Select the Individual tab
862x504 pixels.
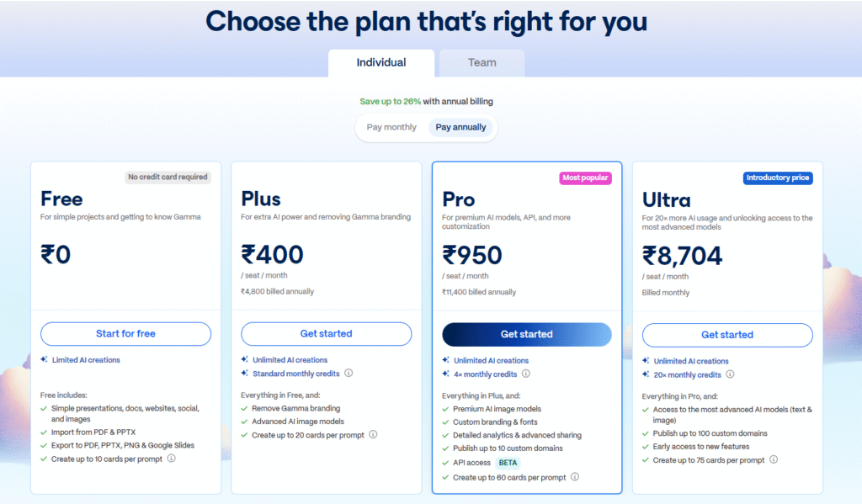(x=381, y=62)
